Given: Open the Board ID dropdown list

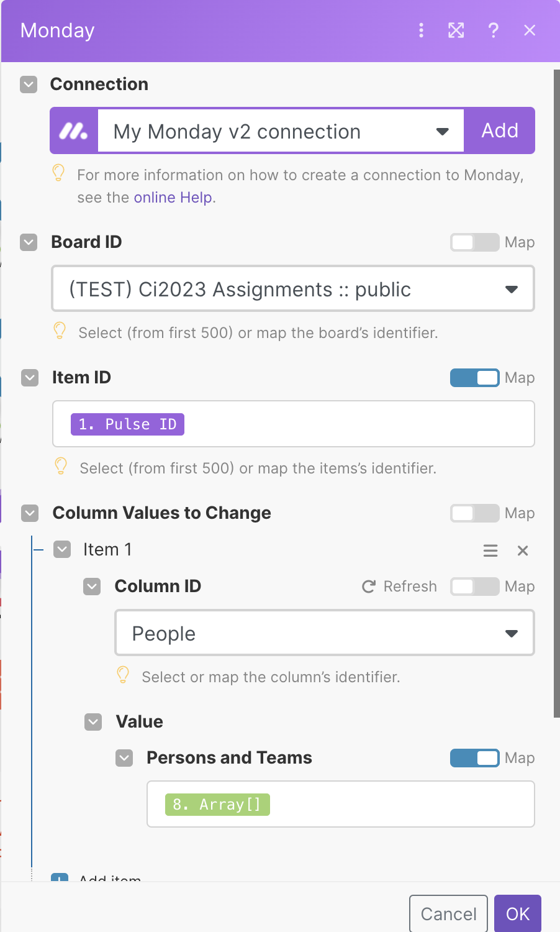Looking at the screenshot, I should (x=293, y=289).
